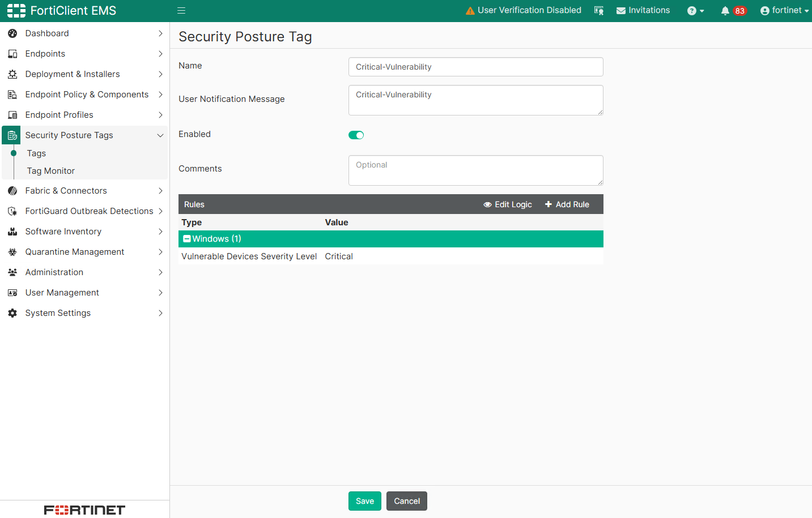Click the Invitations envelope icon

point(622,10)
